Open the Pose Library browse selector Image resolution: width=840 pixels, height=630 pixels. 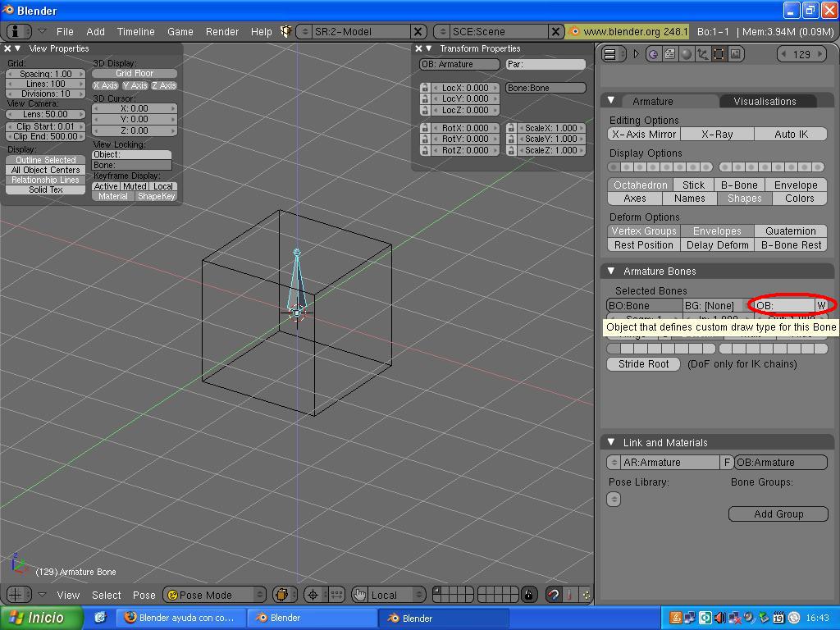614,499
